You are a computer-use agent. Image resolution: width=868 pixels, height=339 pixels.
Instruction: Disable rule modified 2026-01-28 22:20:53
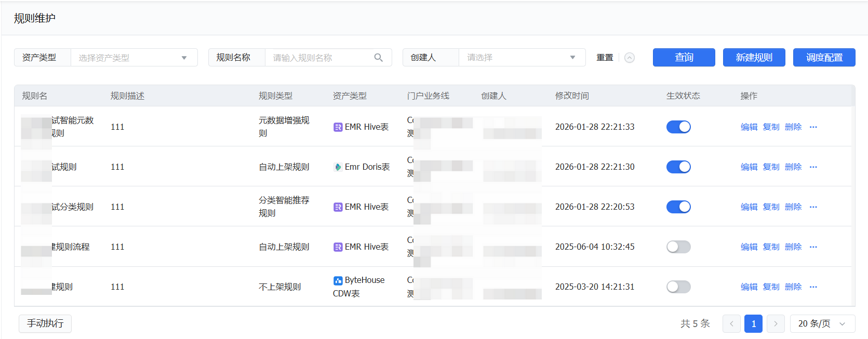pos(678,207)
